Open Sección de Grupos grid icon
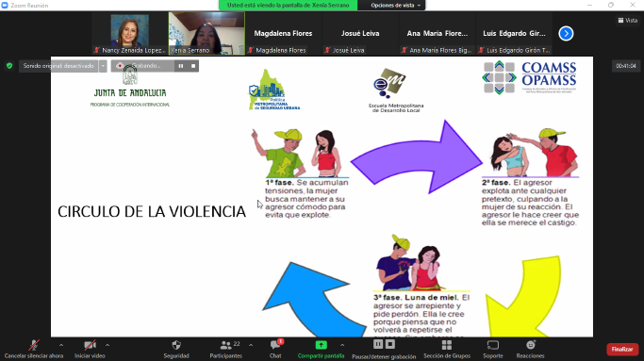The width and height of the screenshot is (644, 361). pos(447,345)
